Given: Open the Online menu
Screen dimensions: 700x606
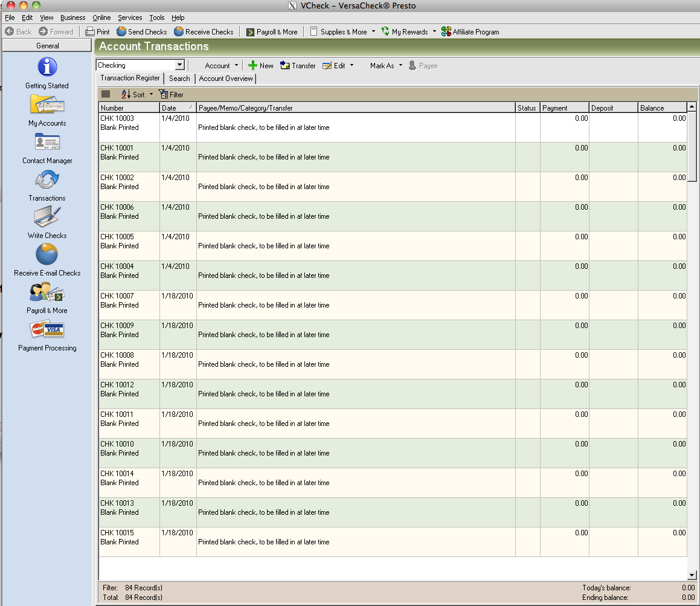Looking at the screenshot, I should pyautogui.click(x=101, y=18).
